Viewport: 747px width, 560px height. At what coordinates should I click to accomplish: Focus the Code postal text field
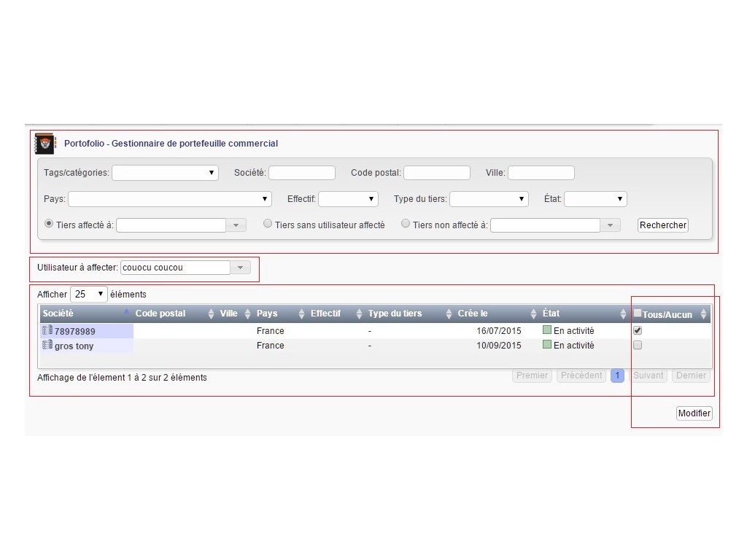point(437,173)
